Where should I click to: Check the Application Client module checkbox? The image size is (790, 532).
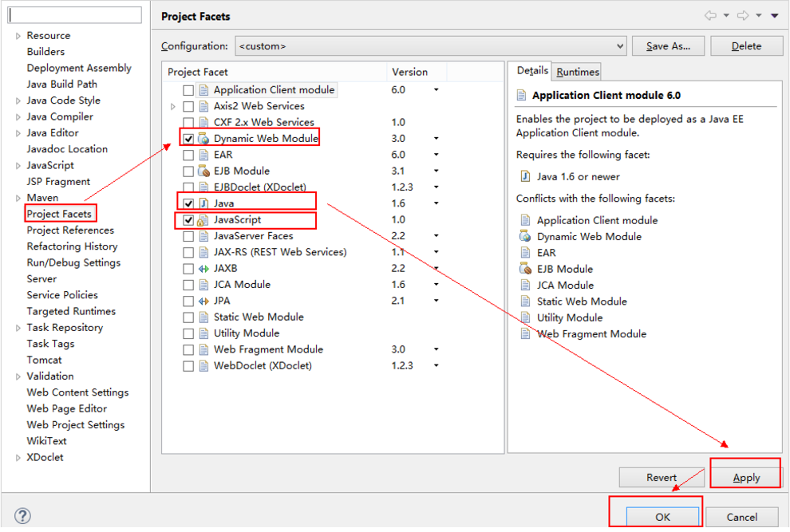click(x=188, y=90)
